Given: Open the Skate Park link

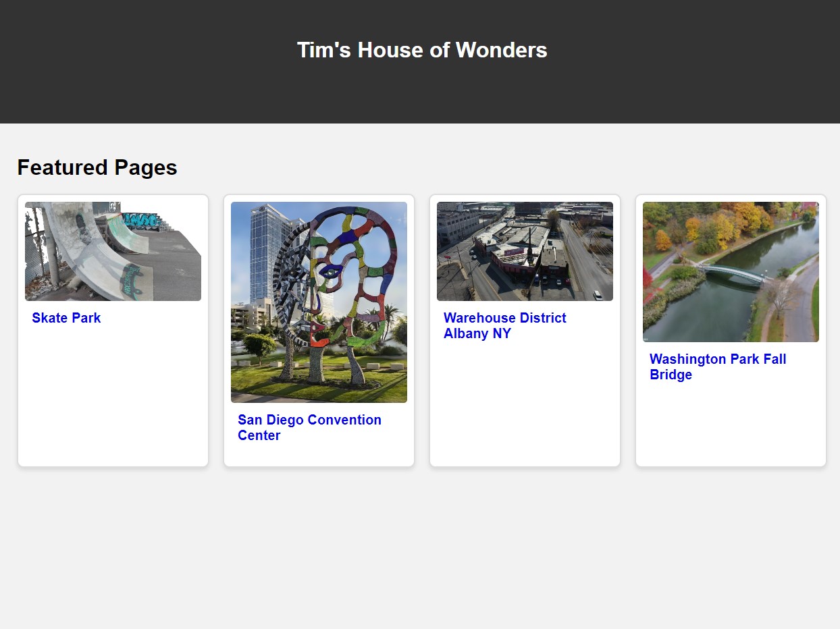Looking at the screenshot, I should pyautogui.click(x=66, y=318).
